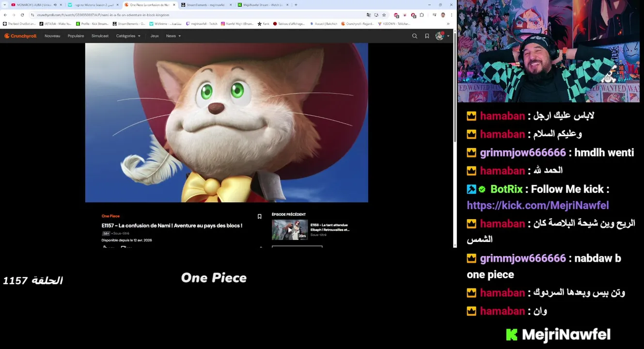Switch to StreamElements browser tab
The width and height of the screenshot is (644, 349).
point(205,5)
